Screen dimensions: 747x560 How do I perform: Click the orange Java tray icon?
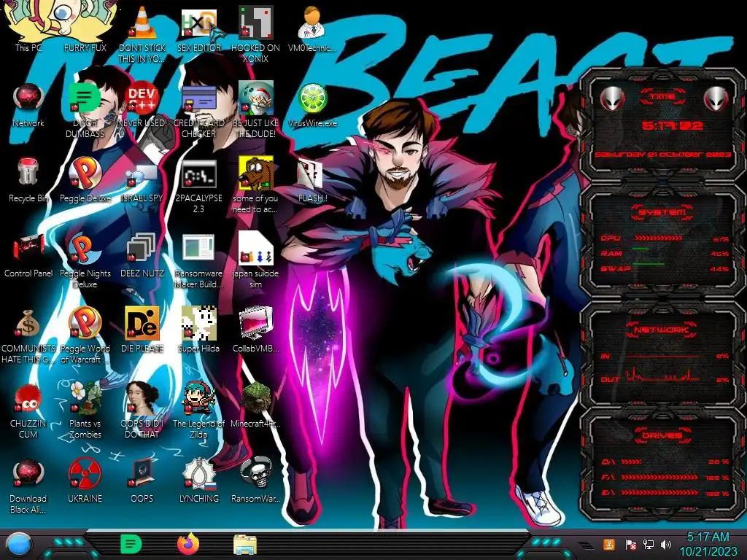pyautogui.click(x=609, y=544)
